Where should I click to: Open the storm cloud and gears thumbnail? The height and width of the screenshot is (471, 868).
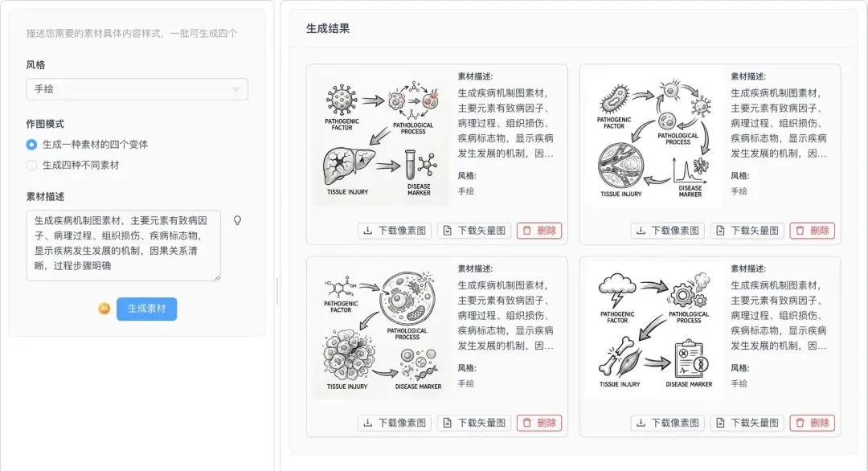point(654,331)
